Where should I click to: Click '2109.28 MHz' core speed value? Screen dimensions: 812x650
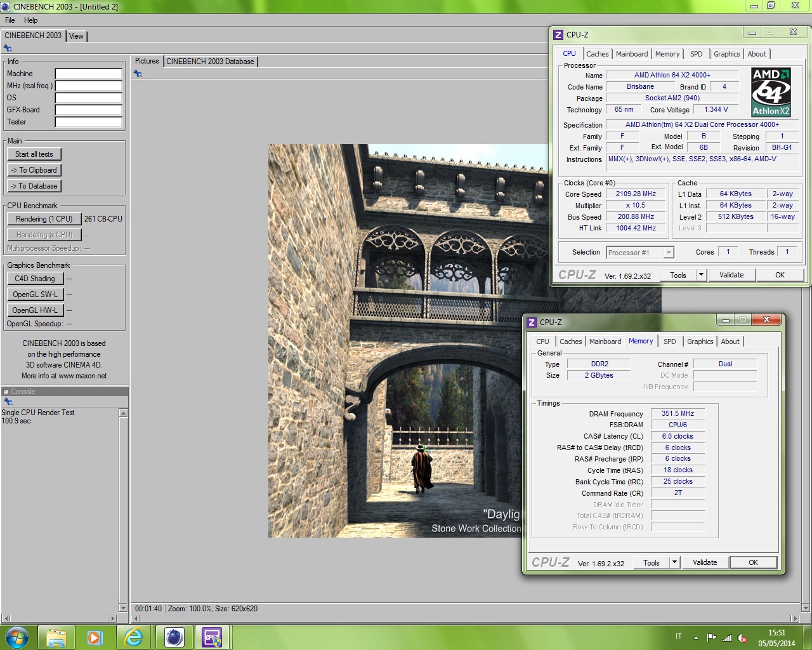pos(636,194)
